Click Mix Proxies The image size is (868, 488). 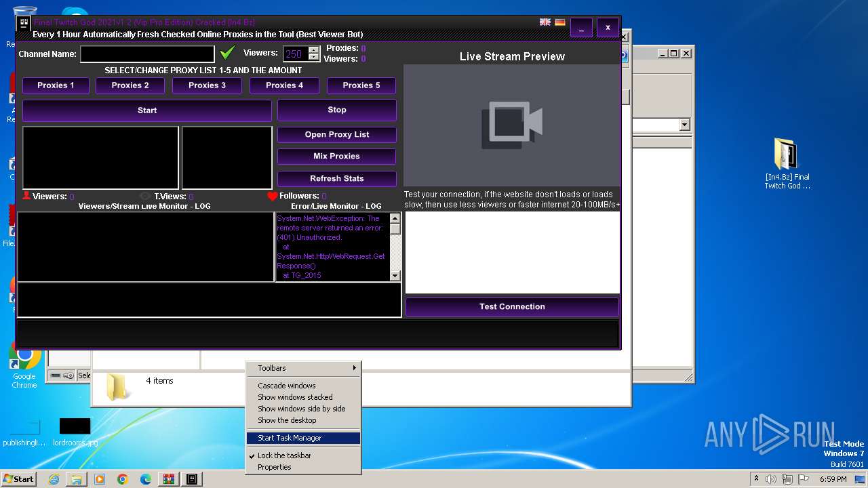[337, 157]
